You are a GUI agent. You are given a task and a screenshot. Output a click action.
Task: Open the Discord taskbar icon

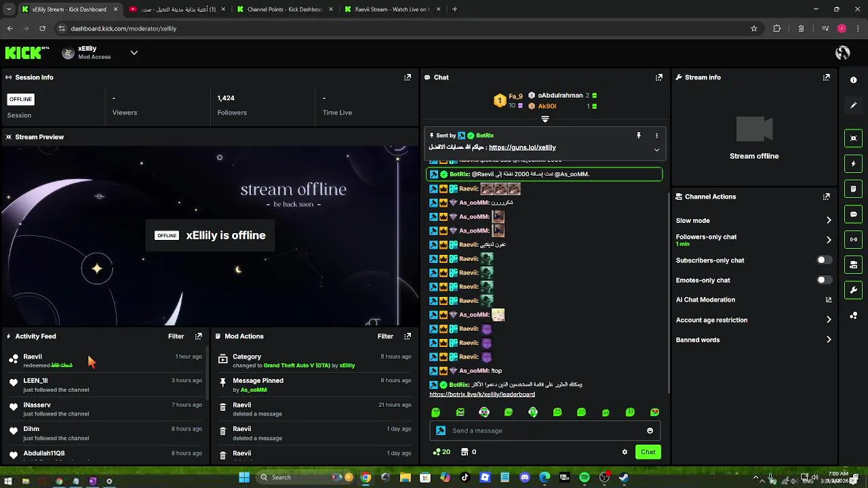pyautogui.click(x=524, y=477)
